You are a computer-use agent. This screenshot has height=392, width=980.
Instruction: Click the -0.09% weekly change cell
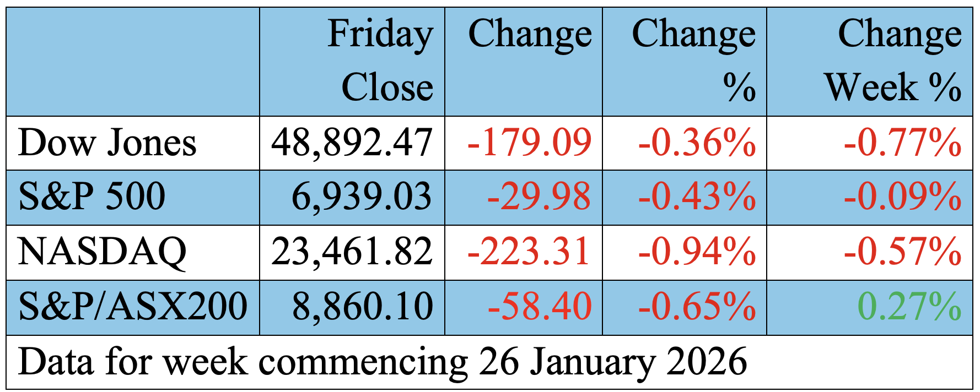click(902, 197)
